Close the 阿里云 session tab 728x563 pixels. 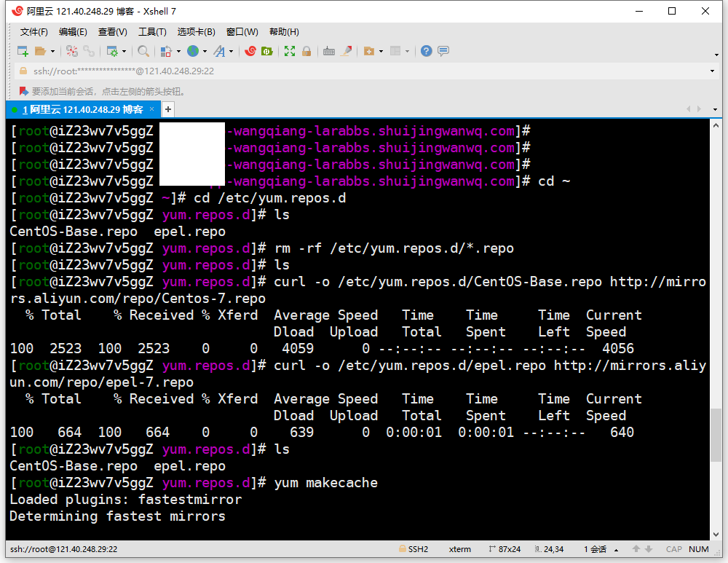pyautogui.click(x=151, y=109)
